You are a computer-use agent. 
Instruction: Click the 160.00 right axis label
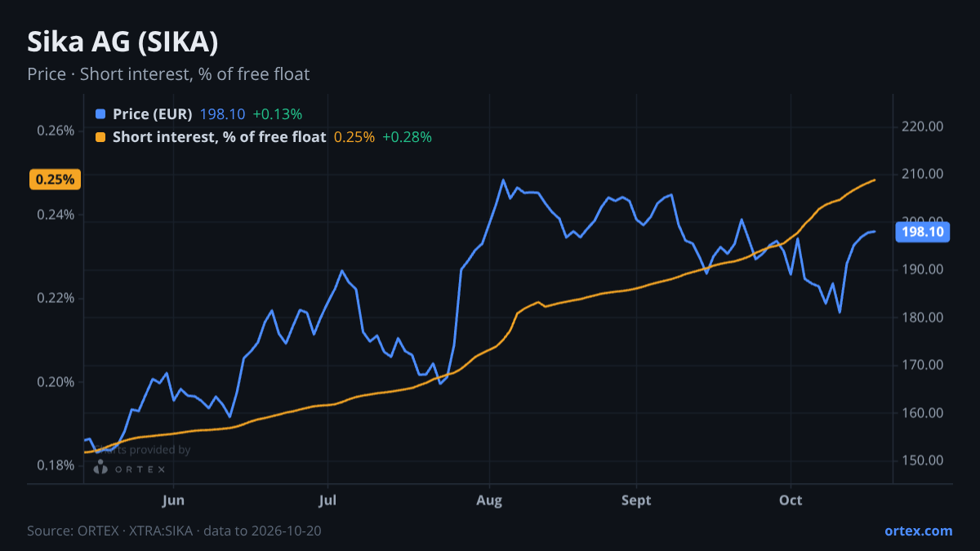coord(924,413)
